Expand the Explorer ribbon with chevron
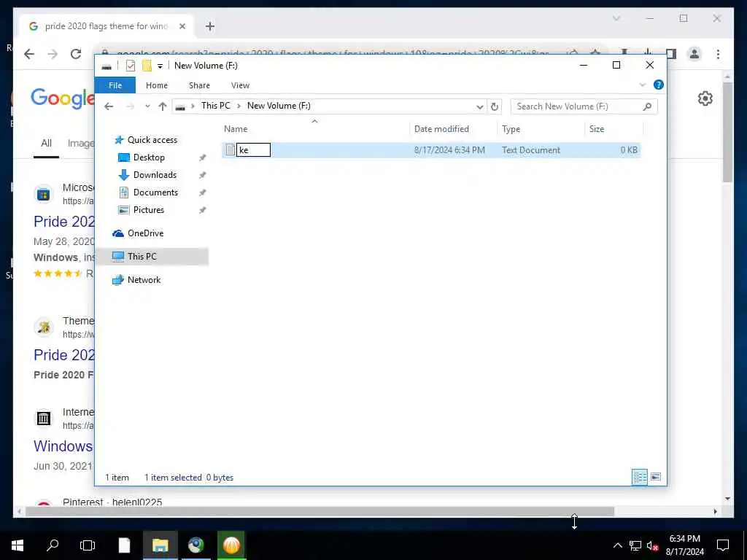Screen dimensions: 747x560 click(x=642, y=85)
